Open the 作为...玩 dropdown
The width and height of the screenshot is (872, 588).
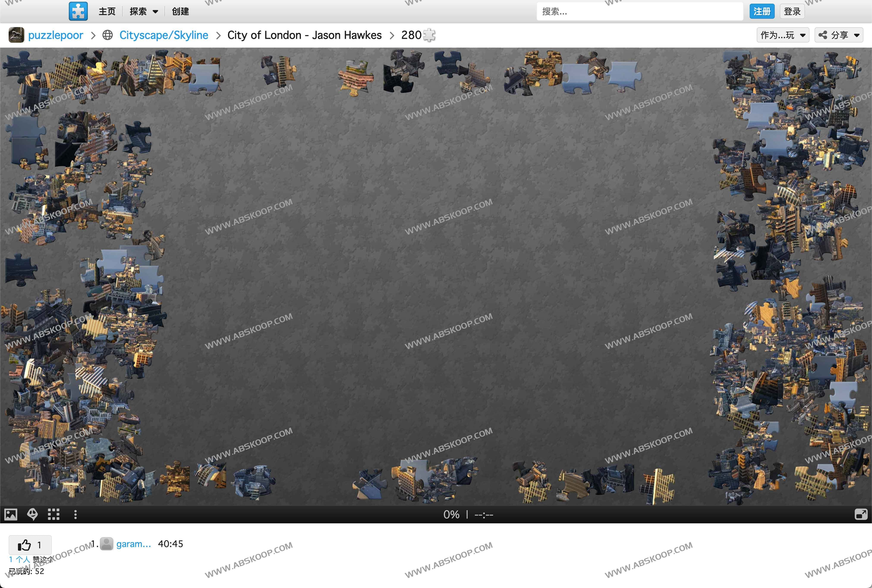(783, 35)
